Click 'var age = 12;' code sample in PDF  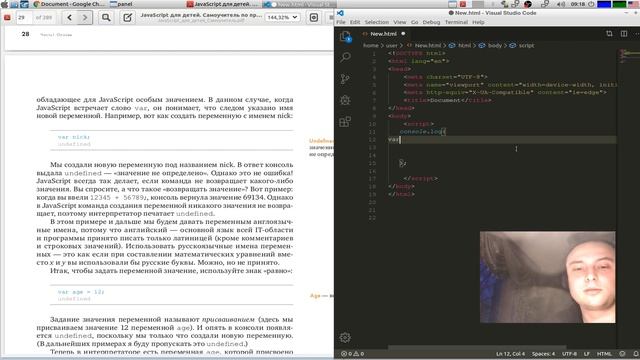[81, 292]
